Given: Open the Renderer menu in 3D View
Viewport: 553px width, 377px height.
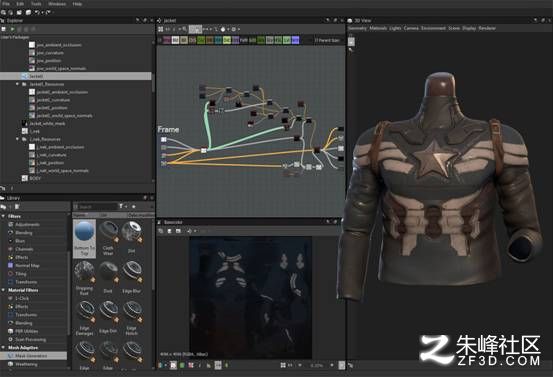Looking at the screenshot, I should coord(487,28).
